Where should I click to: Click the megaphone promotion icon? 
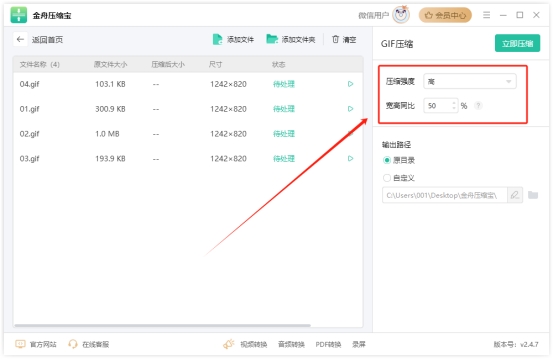229,344
